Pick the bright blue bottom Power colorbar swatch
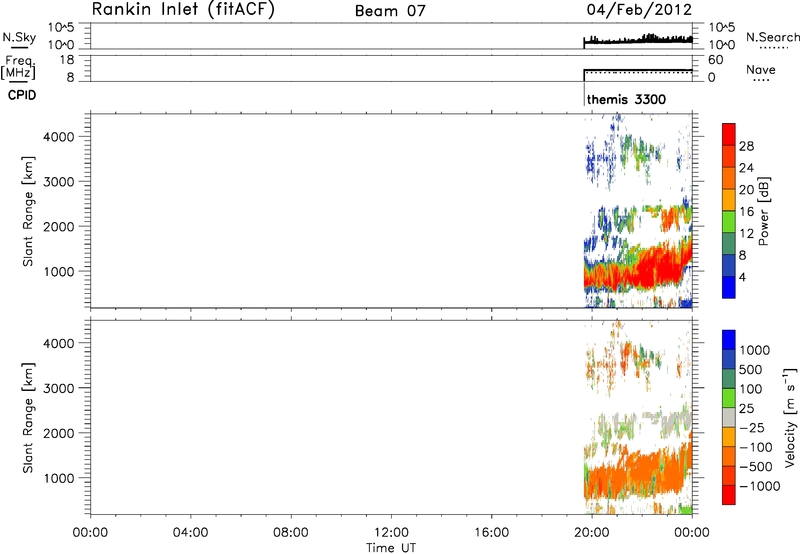This screenshot has width=800, height=554. point(729,288)
